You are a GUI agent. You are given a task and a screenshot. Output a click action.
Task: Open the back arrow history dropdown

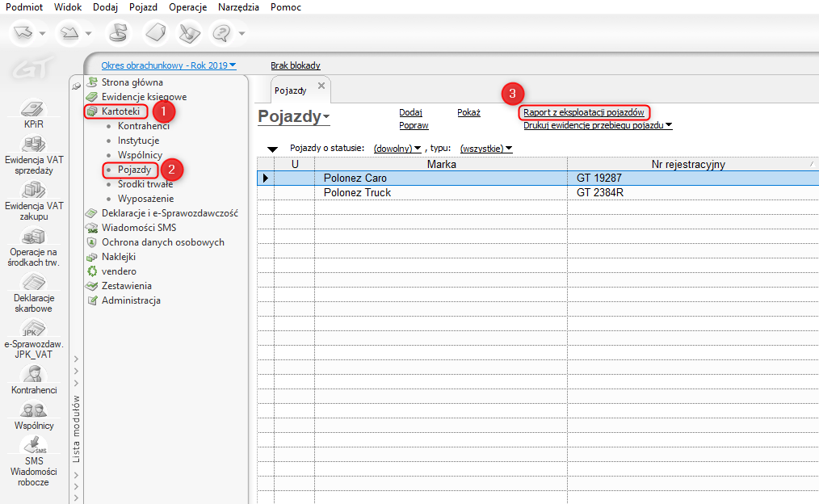coord(42,33)
